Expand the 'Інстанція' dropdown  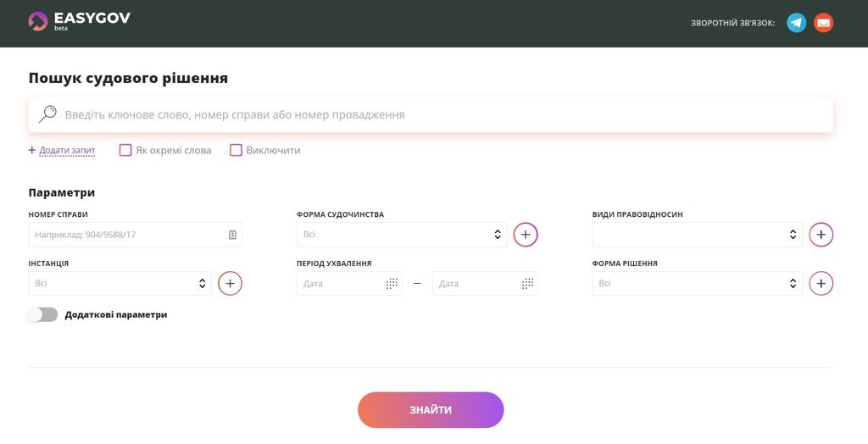[x=120, y=283]
